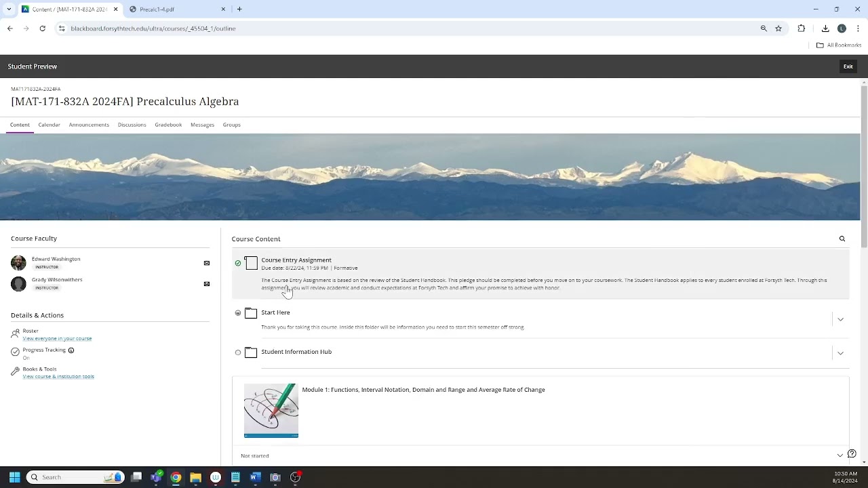Expand the Module 1 section chevron
Viewport: 868px width, 488px height.
coord(840,455)
